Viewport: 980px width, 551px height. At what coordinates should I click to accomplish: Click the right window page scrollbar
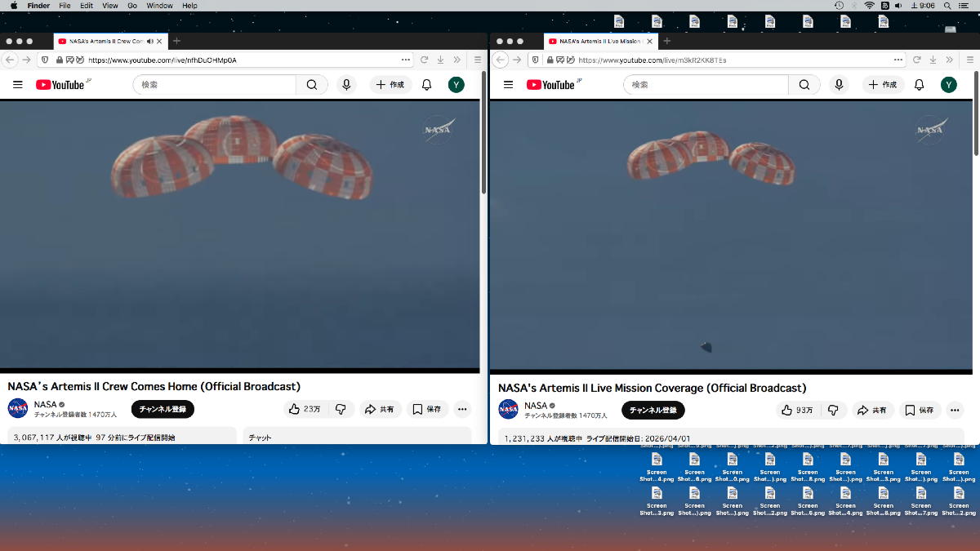click(976, 113)
